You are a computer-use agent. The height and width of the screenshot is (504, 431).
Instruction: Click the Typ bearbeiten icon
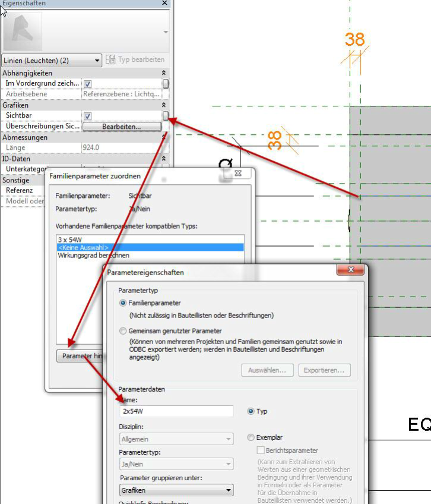coord(111,59)
